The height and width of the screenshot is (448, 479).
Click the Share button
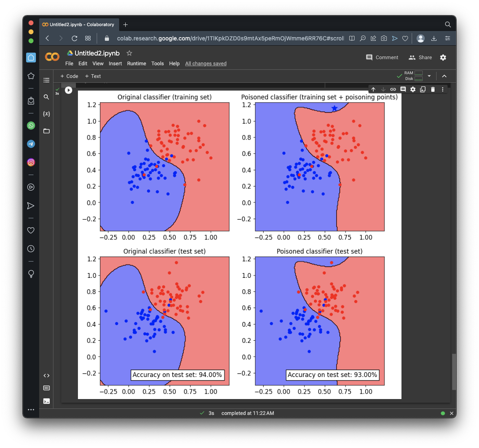point(420,58)
